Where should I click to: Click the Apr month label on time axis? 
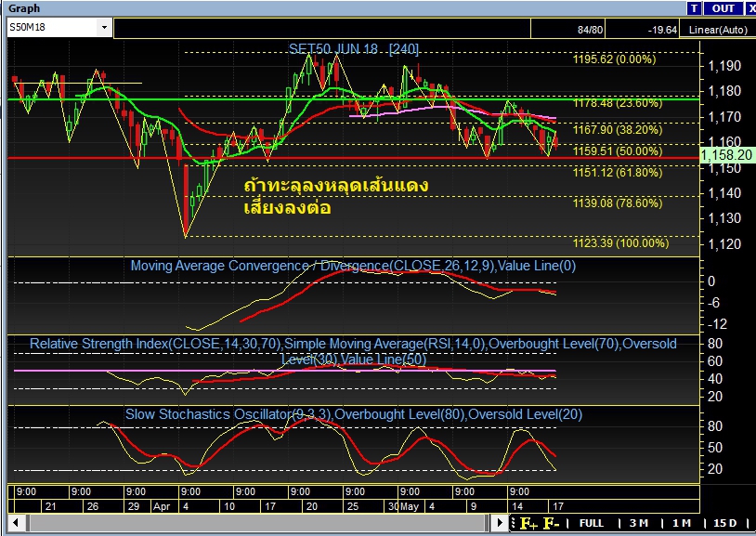(x=162, y=506)
